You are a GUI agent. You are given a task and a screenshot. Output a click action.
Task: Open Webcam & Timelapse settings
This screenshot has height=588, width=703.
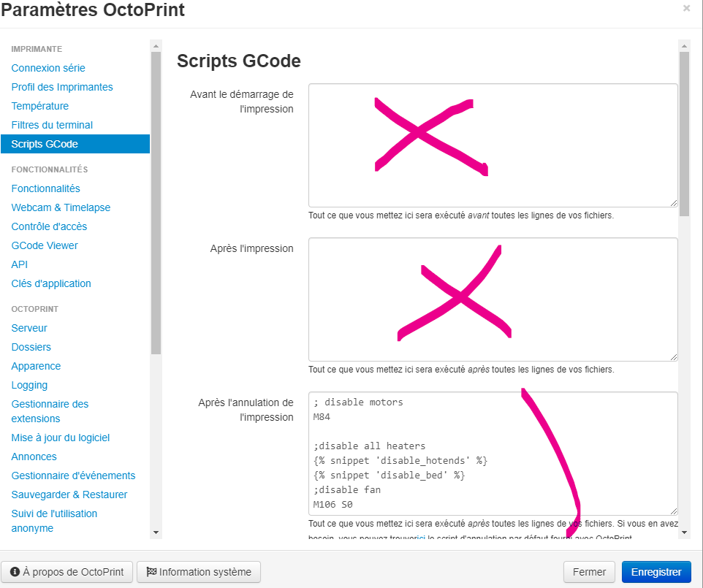coord(61,207)
